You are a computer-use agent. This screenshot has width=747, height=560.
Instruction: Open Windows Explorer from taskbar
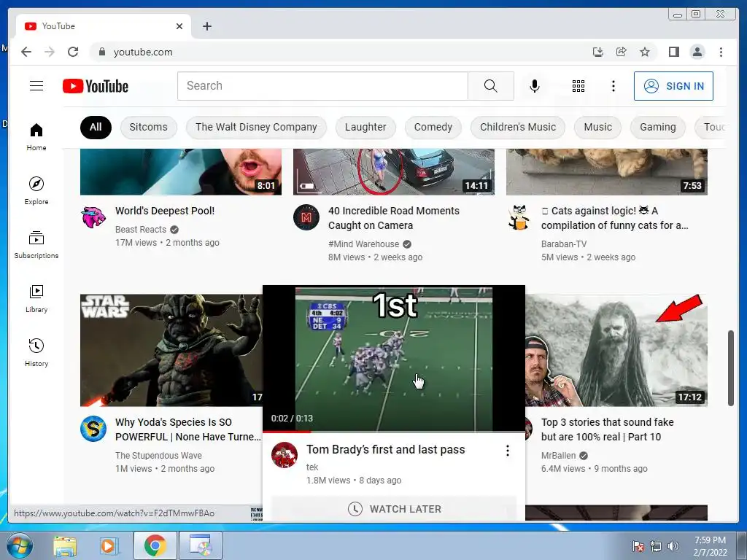[65, 545]
